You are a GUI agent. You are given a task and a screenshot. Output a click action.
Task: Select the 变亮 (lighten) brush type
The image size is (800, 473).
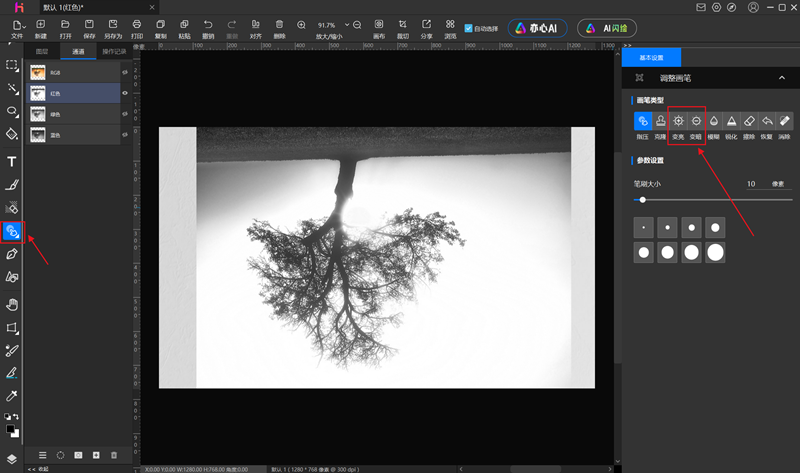[678, 120]
